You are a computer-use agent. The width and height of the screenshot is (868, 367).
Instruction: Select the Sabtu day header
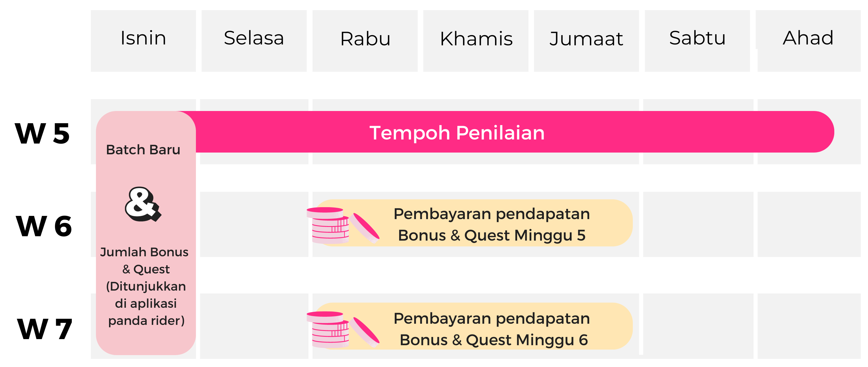click(x=697, y=41)
